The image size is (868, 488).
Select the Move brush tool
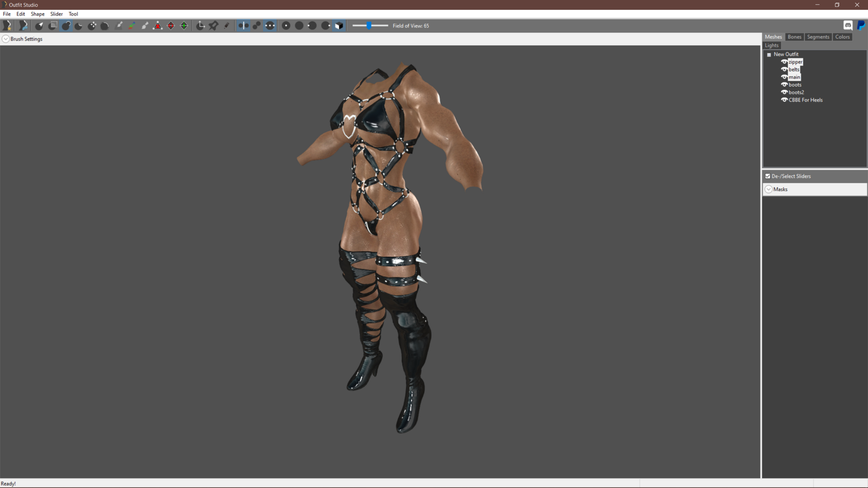coord(92,26)
